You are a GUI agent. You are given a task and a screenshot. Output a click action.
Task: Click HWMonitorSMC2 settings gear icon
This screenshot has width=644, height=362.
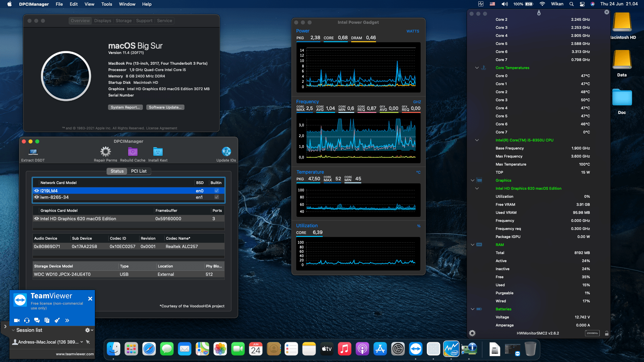[x=472, y=333]
